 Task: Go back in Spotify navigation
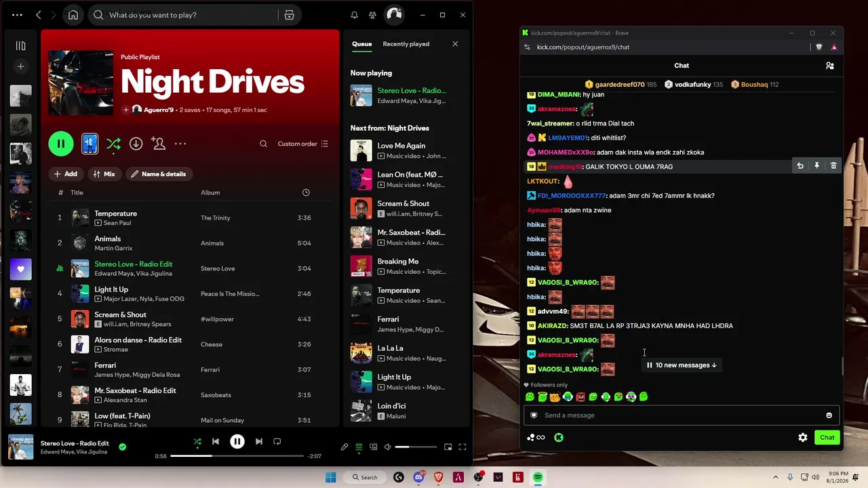point(39,15)
